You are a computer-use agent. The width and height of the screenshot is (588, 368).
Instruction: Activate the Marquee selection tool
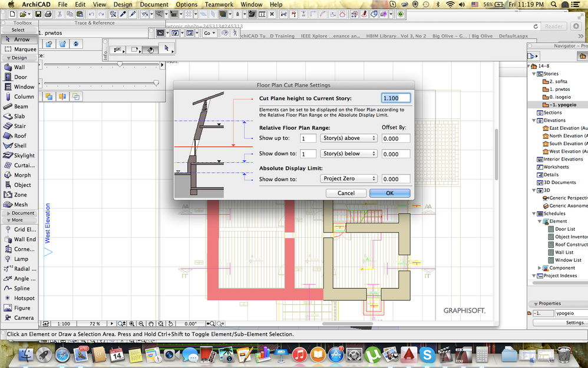24,49
